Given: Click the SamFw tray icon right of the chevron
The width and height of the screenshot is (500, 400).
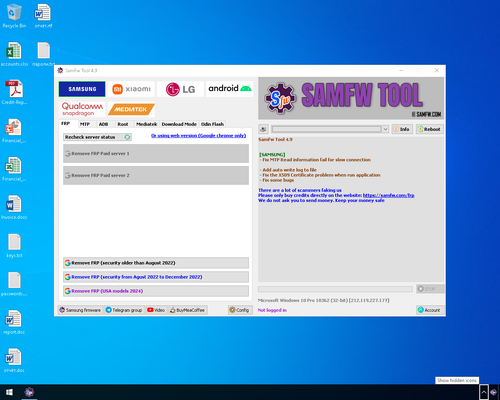Looking at the screenshot, I should [x=494, y=392].
